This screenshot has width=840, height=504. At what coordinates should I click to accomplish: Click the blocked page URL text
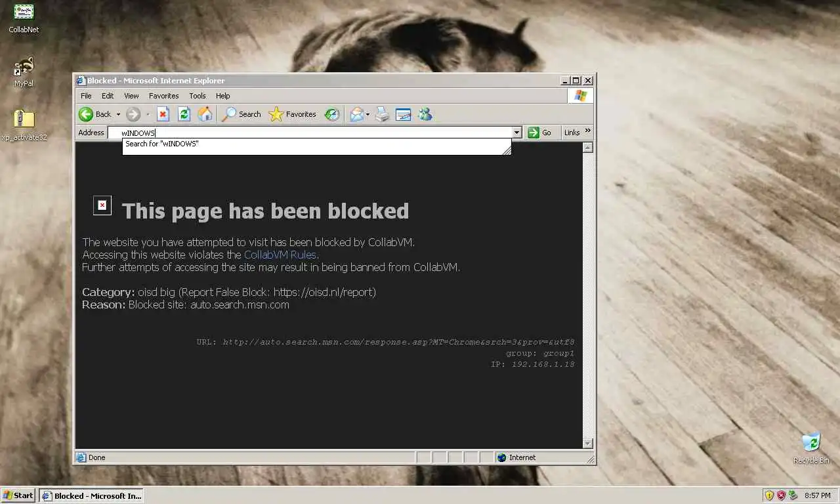pyautogui.click(x=398, y=342)
